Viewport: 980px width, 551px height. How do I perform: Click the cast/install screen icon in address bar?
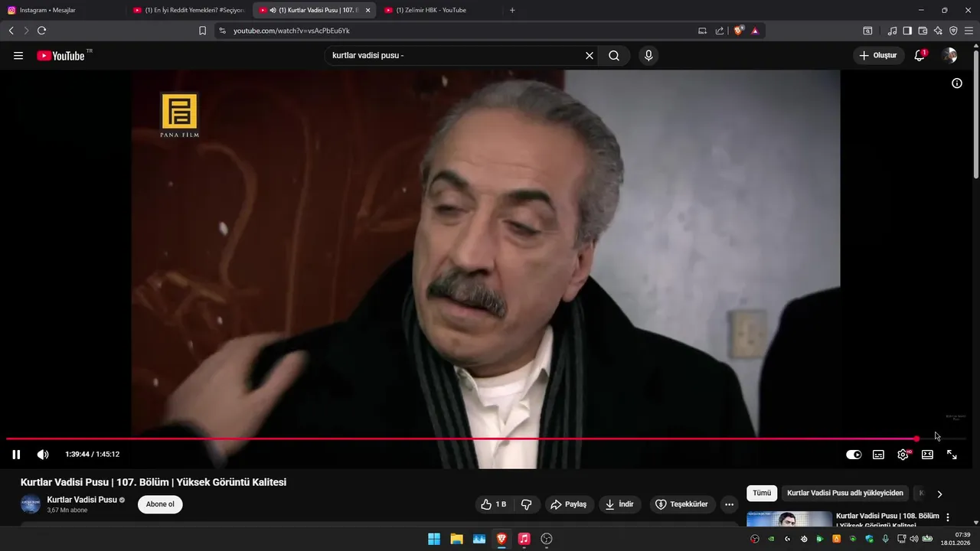(x=703, y=31)
